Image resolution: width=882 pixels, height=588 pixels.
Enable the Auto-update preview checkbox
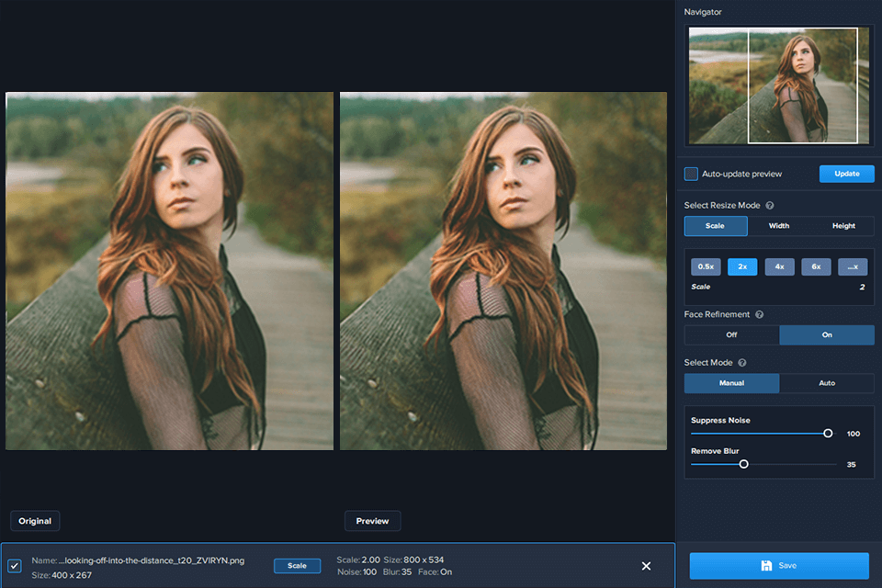click(x=690, y=174)
